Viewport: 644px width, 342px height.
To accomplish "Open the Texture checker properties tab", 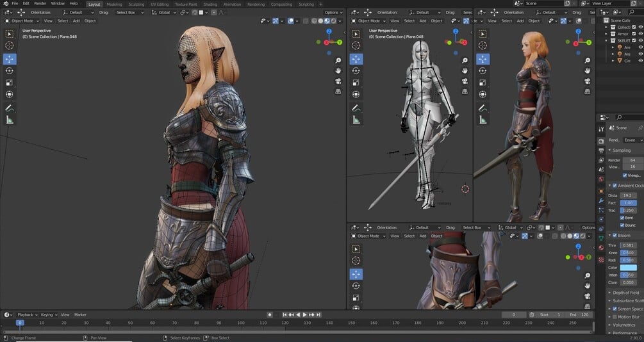I will click(x=601, y=260).
